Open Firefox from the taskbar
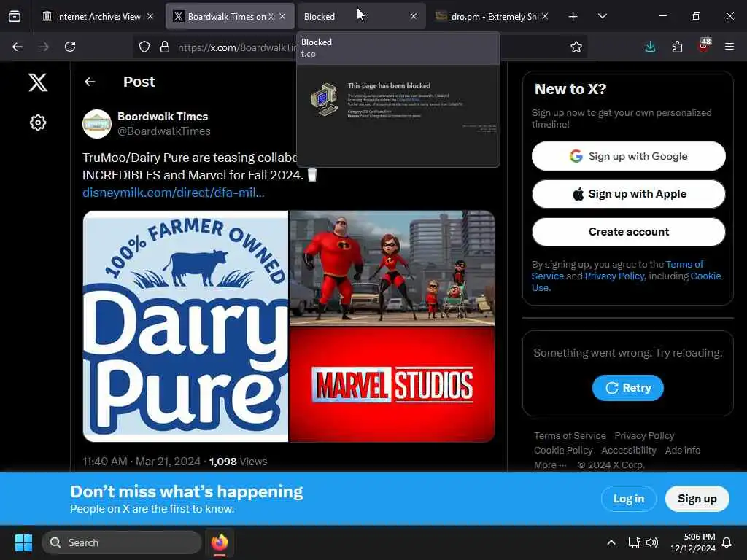Screen dimensions: 747x560 220,542
